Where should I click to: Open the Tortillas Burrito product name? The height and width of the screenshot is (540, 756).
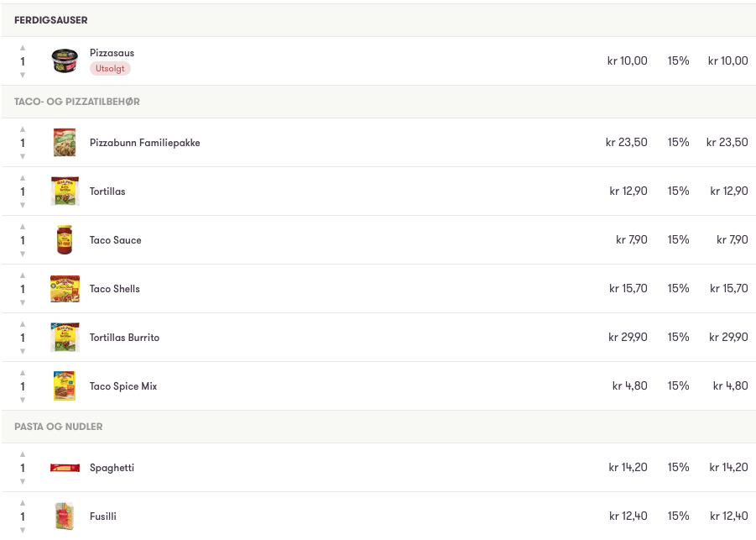(124, 338)
